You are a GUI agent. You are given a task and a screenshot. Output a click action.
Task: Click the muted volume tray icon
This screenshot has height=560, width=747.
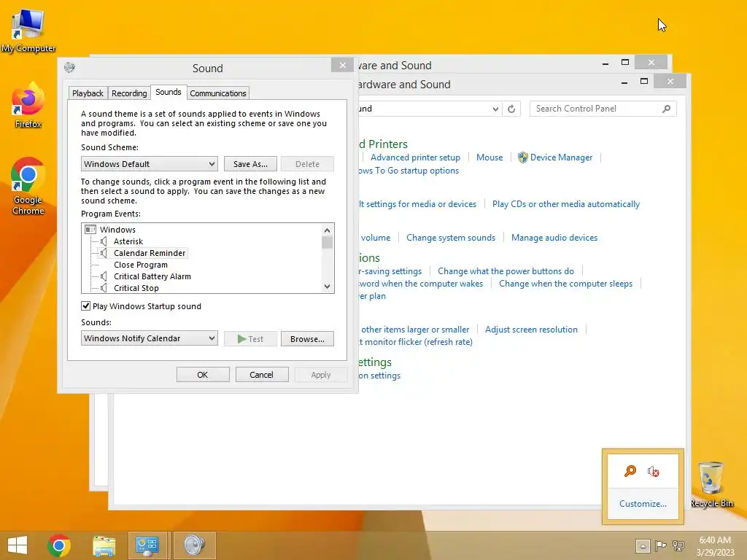[x=653, y=472]
